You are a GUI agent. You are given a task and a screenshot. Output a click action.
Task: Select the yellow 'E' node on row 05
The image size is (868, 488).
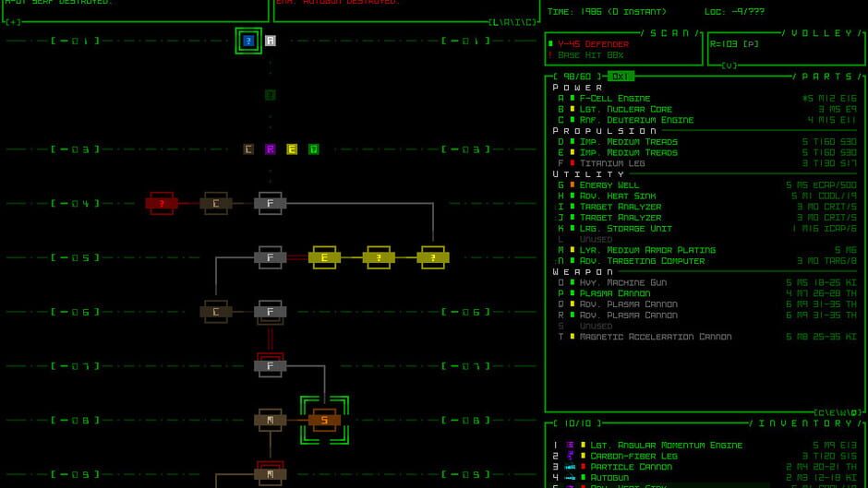click(324, 257)
